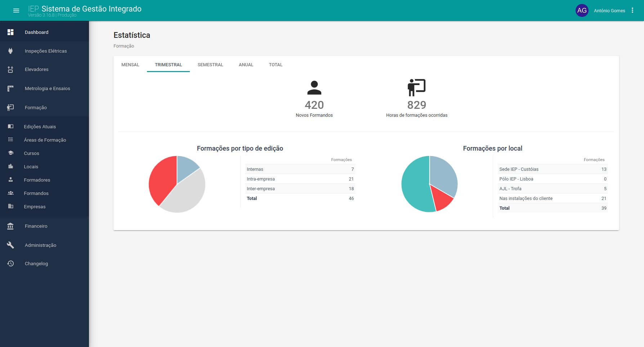Click the Pólo IEP - Lisboa row
This screenshot has width=644, height=347.
[553, 179]
